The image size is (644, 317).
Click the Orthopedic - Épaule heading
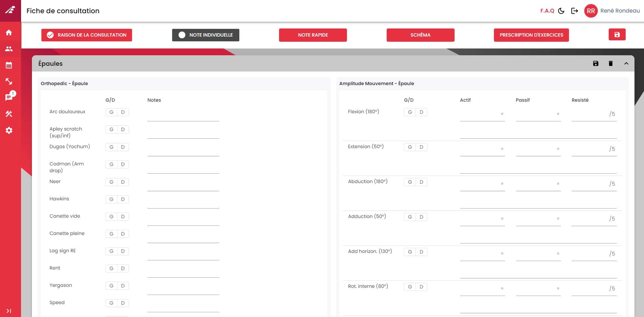coord(64,83)
